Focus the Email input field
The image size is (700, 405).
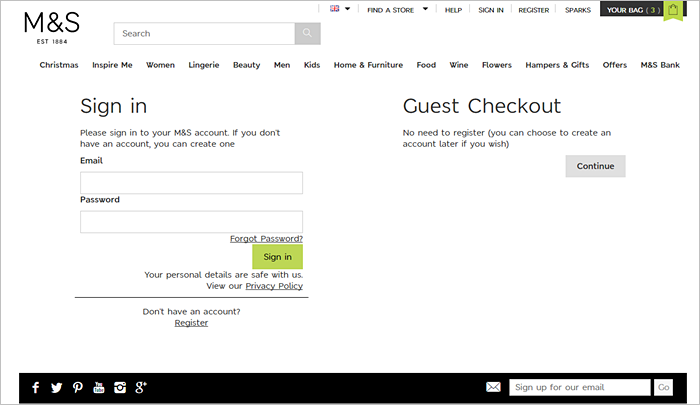(192, 183)
